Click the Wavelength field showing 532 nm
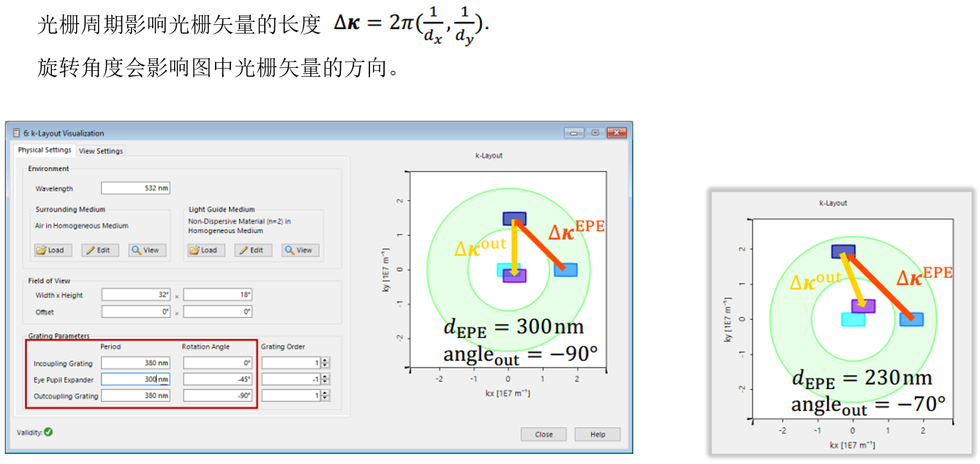 coord(135,189)
